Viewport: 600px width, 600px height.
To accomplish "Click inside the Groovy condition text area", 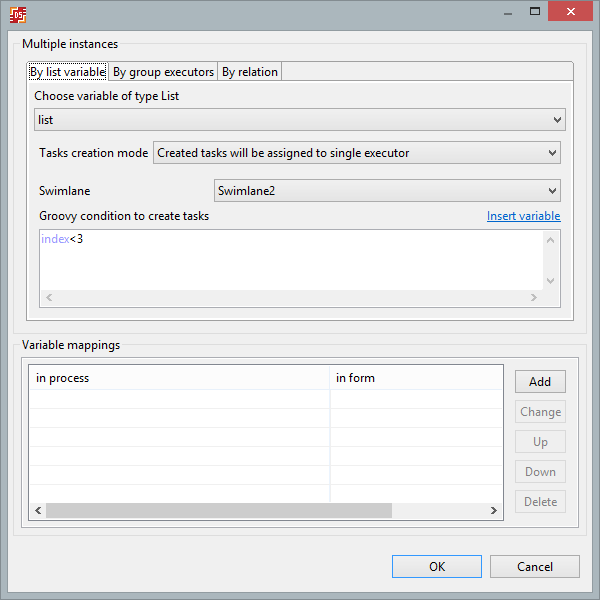I will click(290, 258).
